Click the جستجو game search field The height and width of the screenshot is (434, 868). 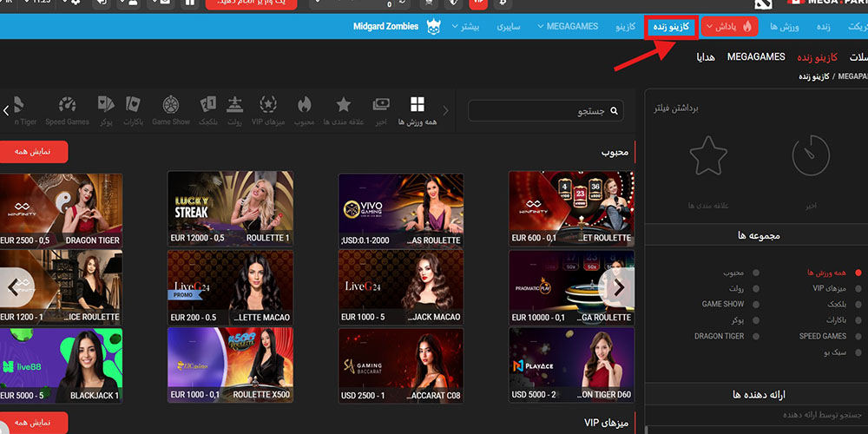pyautogui.click(x=545, y=111)
